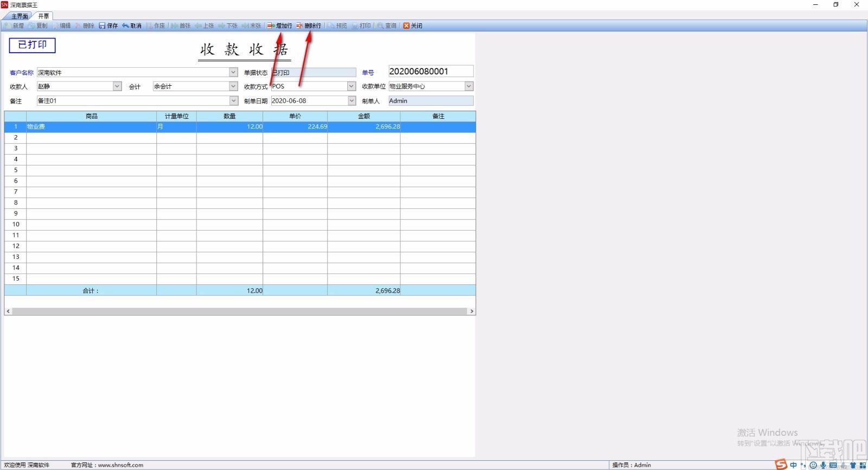Click the 查询 search toolbar icon
The image size is (868, 470).
point(380,26)
